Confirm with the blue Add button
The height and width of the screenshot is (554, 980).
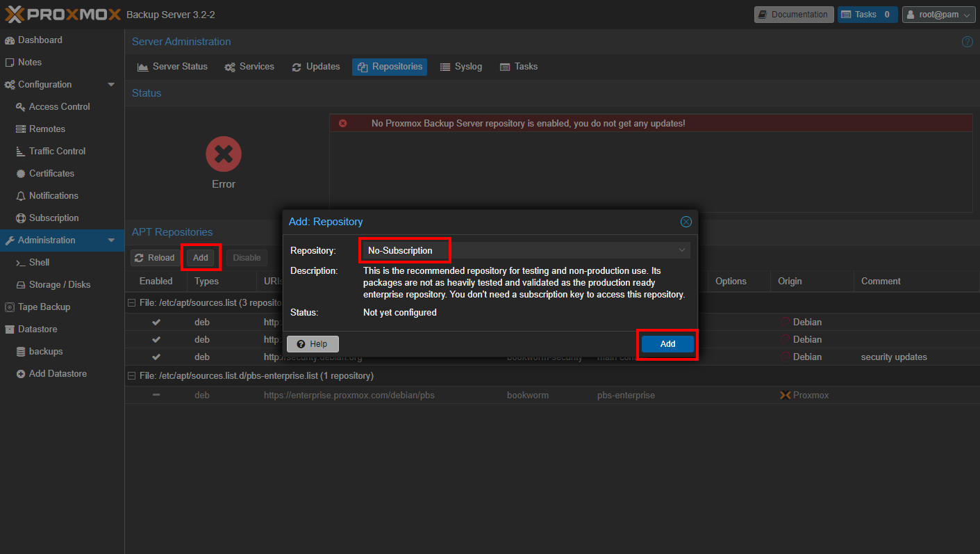(x=667, y=344)
